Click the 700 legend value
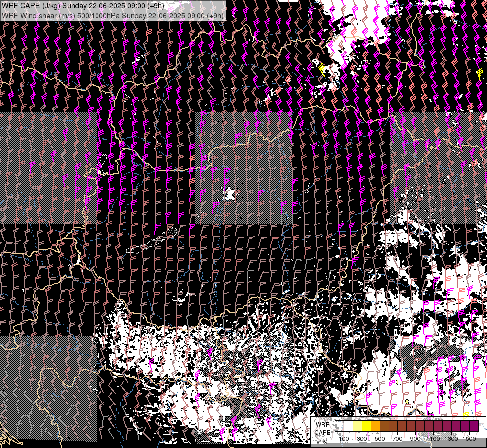 [x=397, y=439]
